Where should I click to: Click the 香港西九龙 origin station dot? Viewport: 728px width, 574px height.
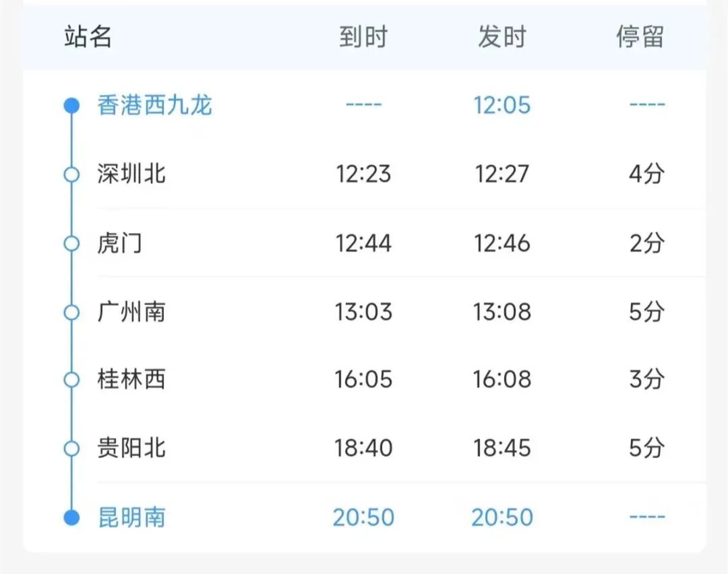71,105
